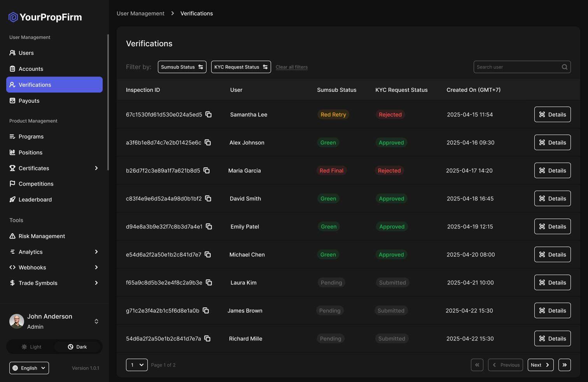Expand the Certificates submenu
Screen dimensions: 588x382
click(x=96, y=168)
